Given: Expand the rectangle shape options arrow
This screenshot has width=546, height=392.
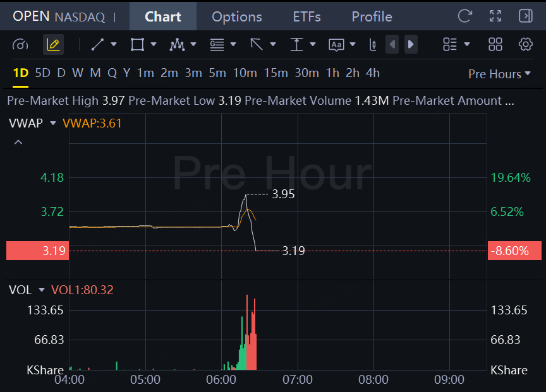Looking at the screenshot, I should pos(154,45).
